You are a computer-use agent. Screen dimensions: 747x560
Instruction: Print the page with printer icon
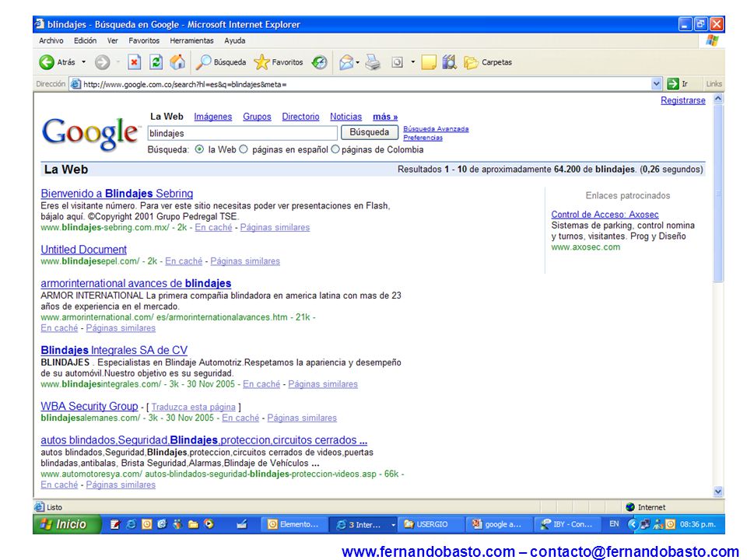pyautogui.click(x=373, y=62)
